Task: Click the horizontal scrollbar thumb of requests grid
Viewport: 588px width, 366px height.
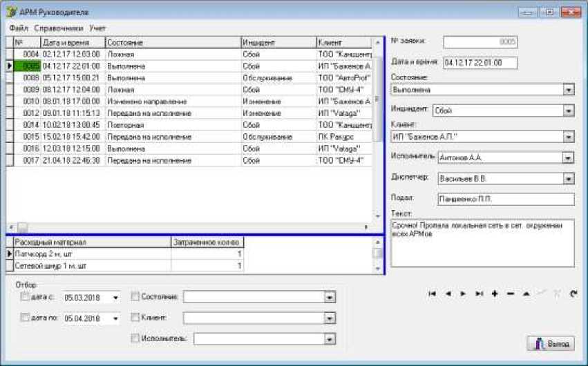Action: (x=23, y=227)
